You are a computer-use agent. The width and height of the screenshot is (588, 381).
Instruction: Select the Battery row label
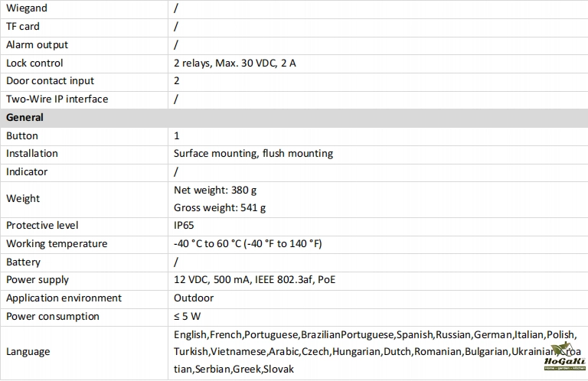point(24,262)
